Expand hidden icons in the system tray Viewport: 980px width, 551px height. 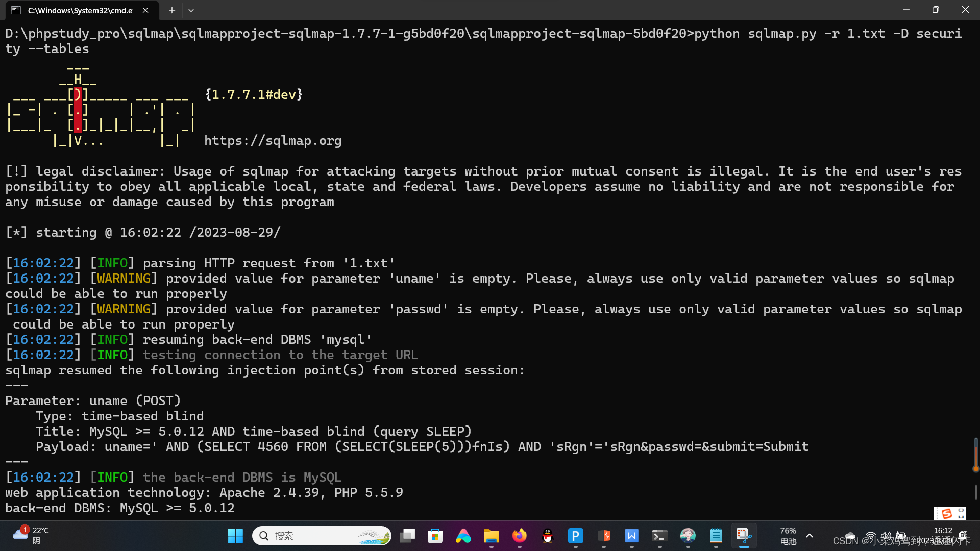pyautogui.click(x=810, y=536)
